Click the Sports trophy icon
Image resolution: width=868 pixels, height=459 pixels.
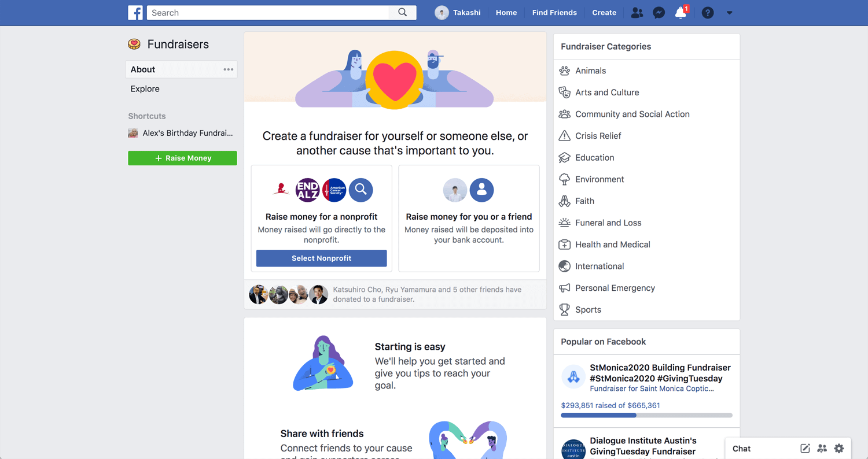click(564, 310)
